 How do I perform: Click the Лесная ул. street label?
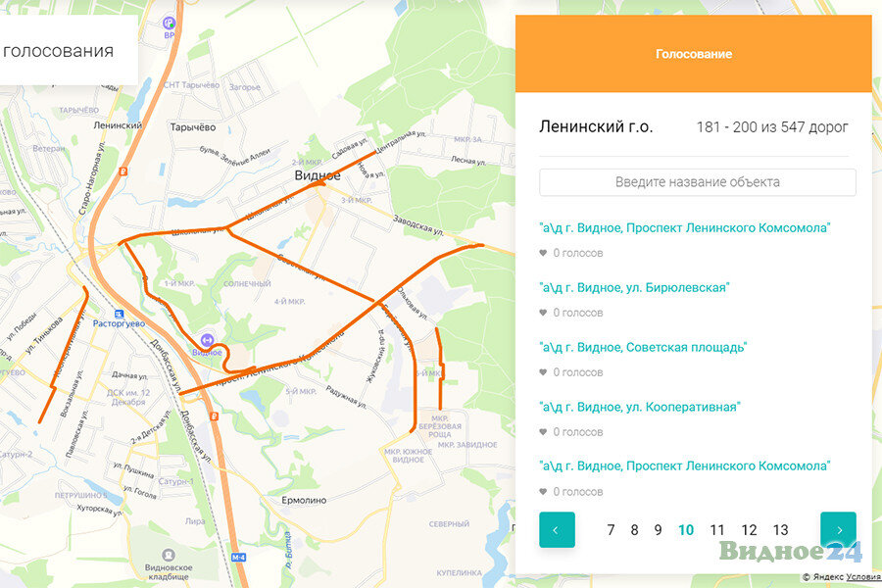[x=468, y=161]
